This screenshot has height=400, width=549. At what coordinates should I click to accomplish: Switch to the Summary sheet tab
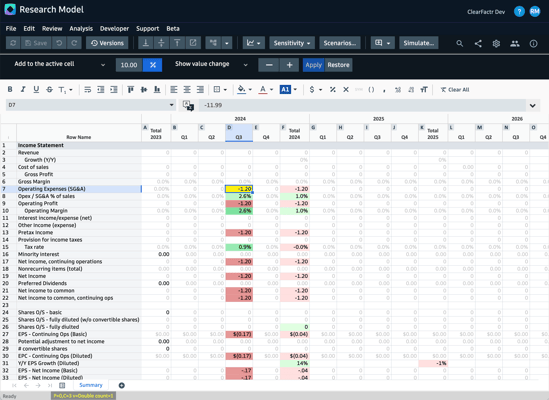(x=91, y=385)
